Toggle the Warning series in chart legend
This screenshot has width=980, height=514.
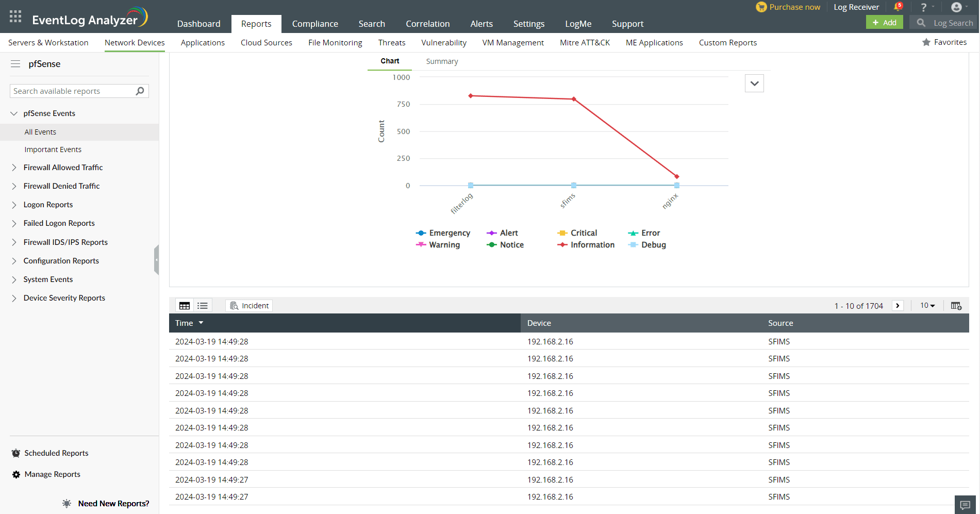[442, 244]
